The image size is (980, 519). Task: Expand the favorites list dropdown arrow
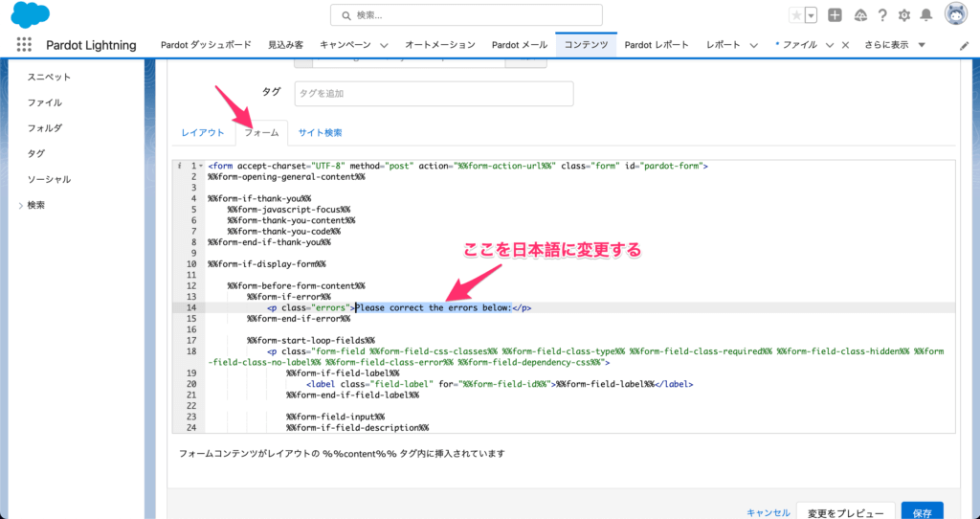811,15
